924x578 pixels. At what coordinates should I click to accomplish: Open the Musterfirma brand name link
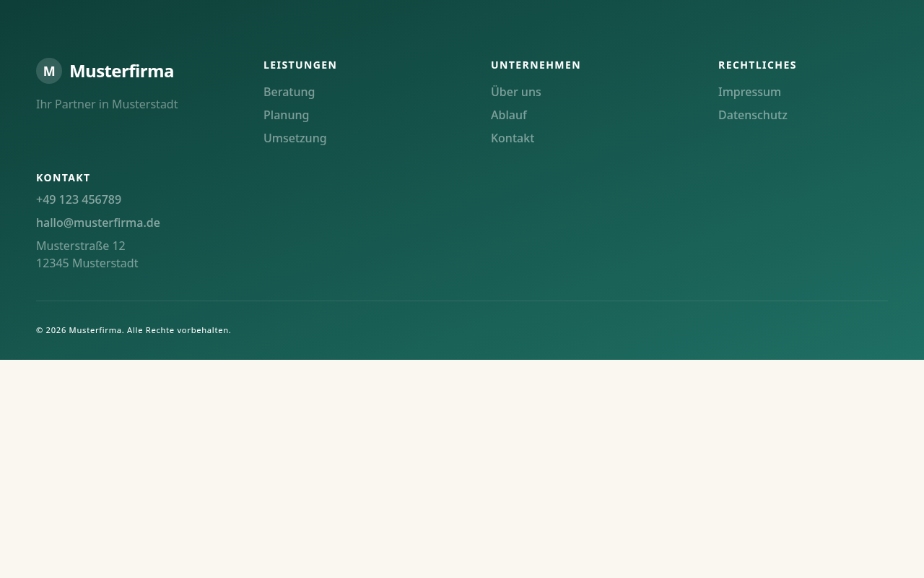pos(121,71)
